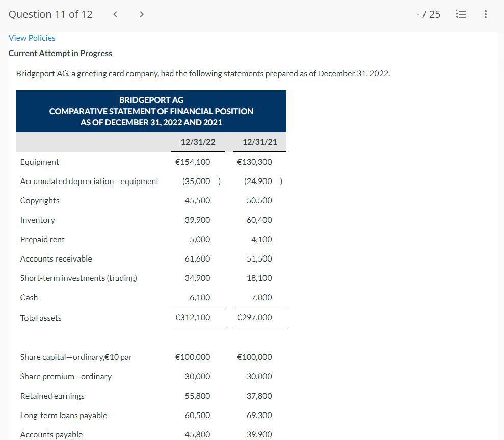
Task: Click the 37,800 retained earnings value
Action: click(x=259, y=396)
